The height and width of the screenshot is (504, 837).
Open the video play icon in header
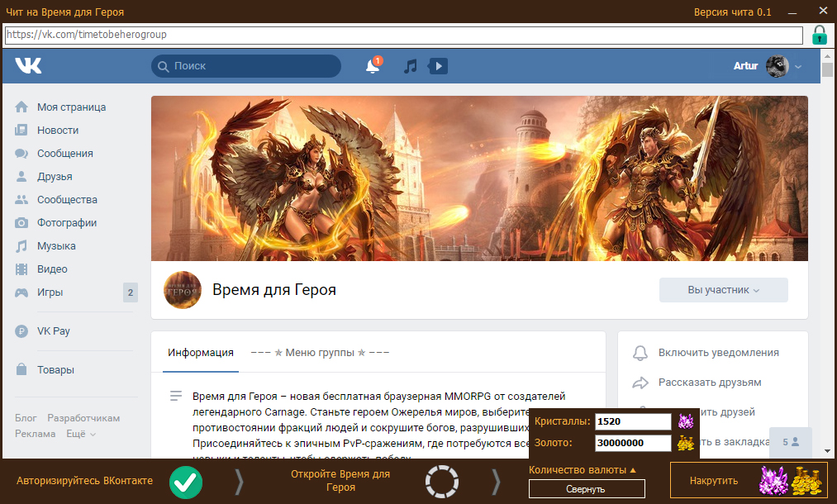coord(438,66)
